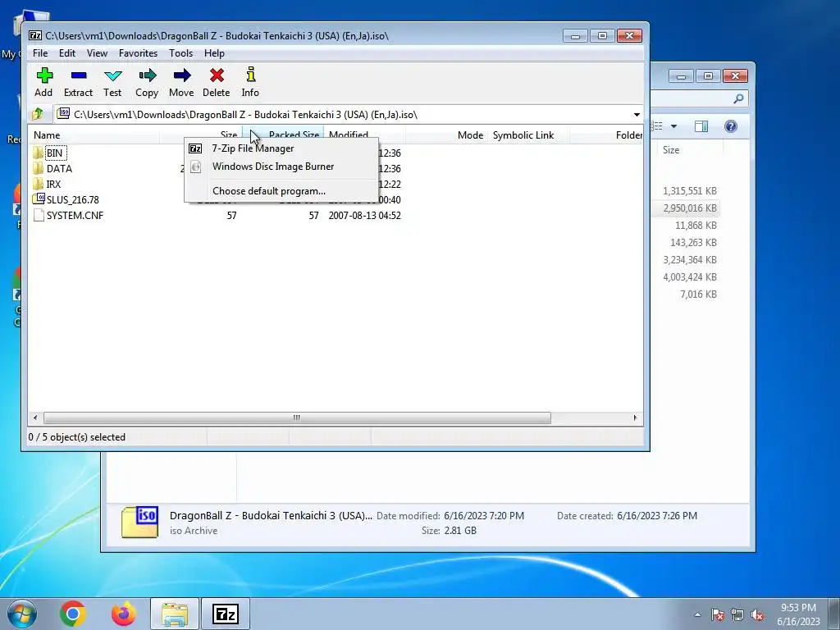Click the taskbar clock 9:53 PM
The height and width of the screenshot is (630, 840).
pos(798,608)
